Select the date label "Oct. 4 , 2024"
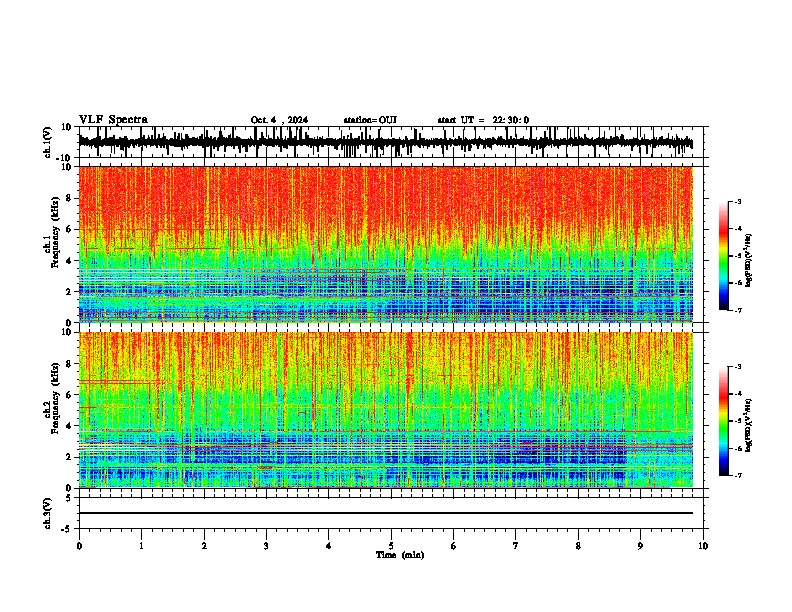 (x=279, y=120)
